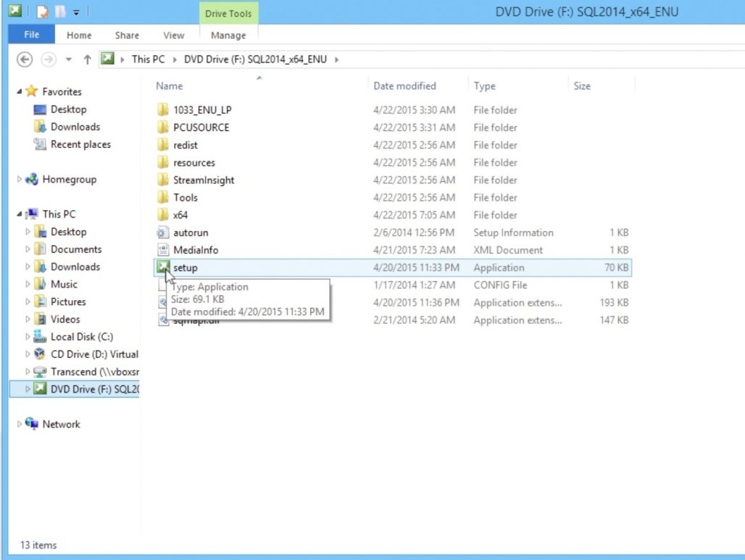Sort files by the Size column header
This screenshot has width=745, height=560.
(582, 85)
